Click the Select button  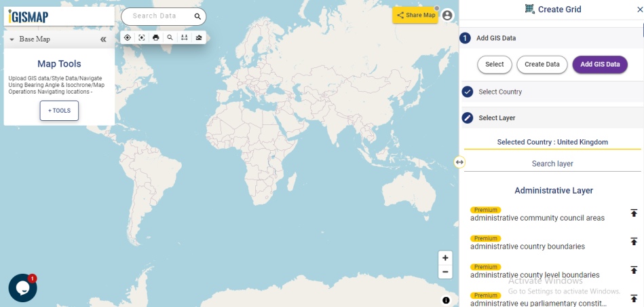click(x=495, y=65)
